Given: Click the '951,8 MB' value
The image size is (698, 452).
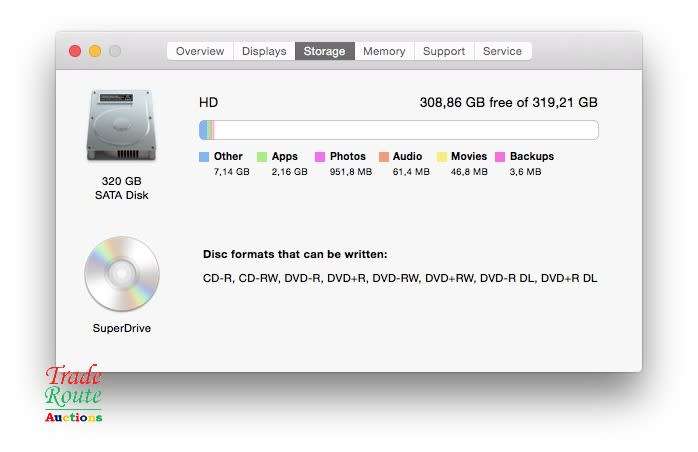Looking at the screenshot, I should pos(351,172).
